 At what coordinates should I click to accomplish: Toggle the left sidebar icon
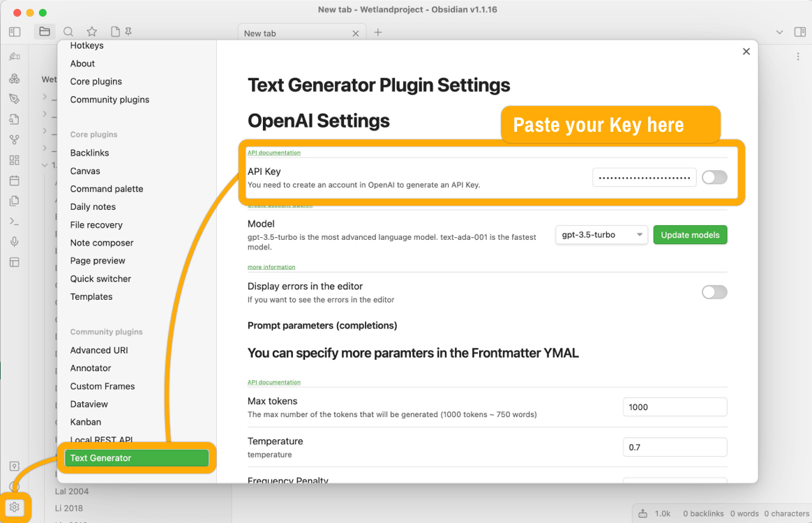(x=15, y=32)
